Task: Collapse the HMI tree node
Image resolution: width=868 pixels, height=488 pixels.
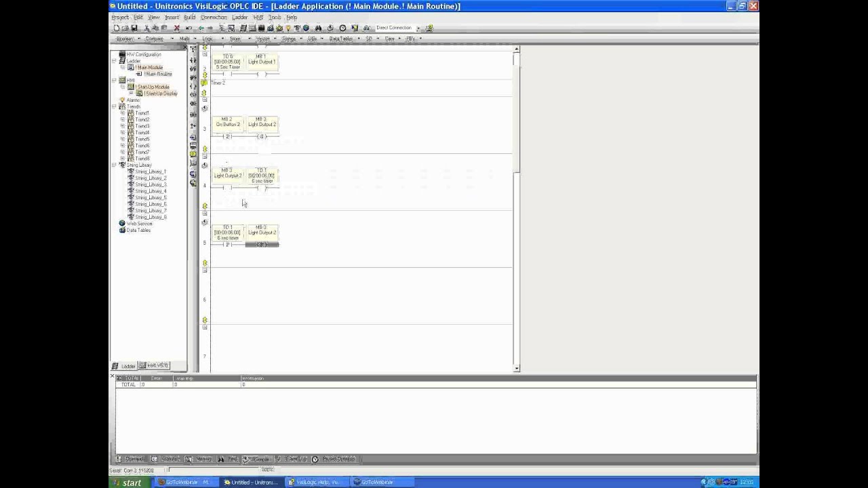Action: (114, 81)
